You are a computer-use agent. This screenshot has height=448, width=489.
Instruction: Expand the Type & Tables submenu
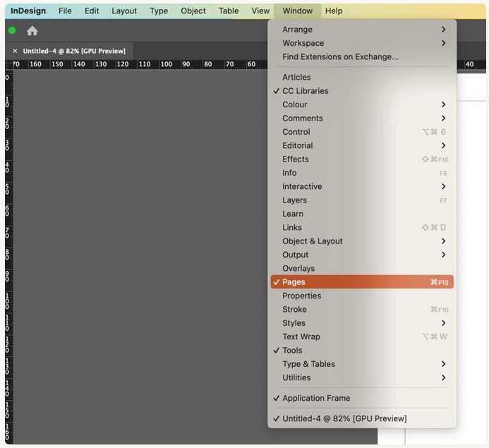coord(362,364)
